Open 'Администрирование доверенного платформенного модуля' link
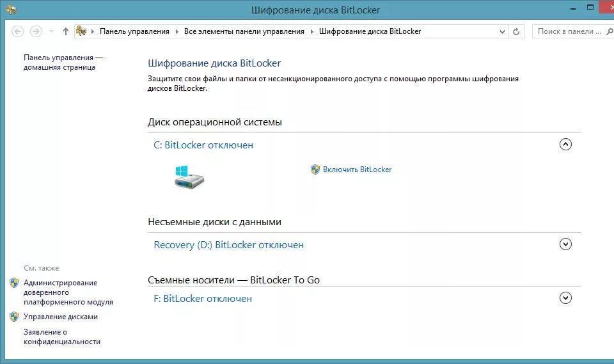The width and height of the screenshot is (614, 364). (x=68, y=292)
